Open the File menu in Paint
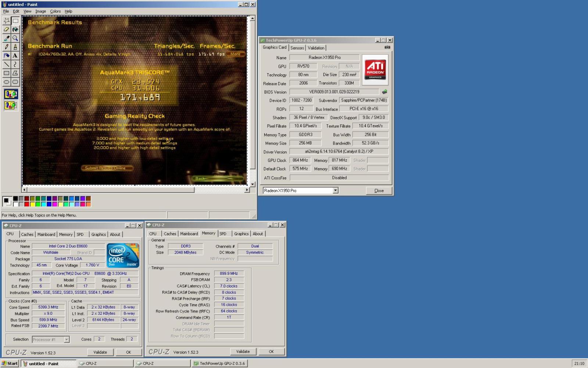Viewport: 588px width, 368px height. click(6, 11)
